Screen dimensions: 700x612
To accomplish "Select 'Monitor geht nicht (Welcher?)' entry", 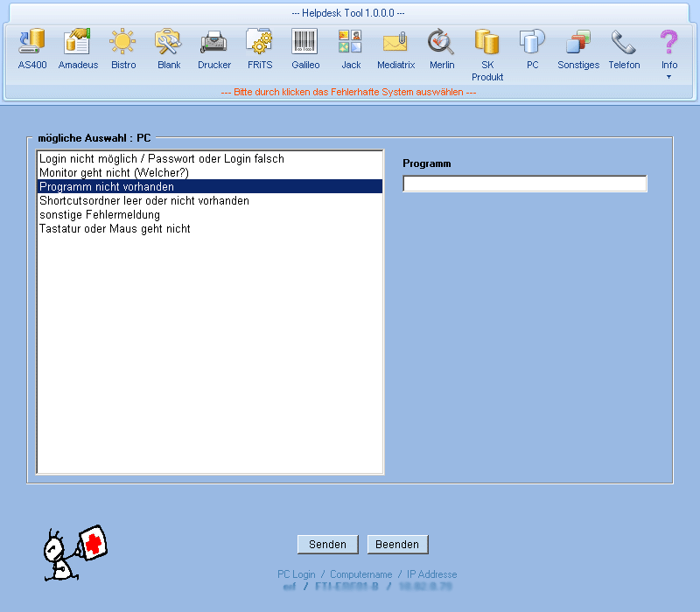I will point(114,173).
